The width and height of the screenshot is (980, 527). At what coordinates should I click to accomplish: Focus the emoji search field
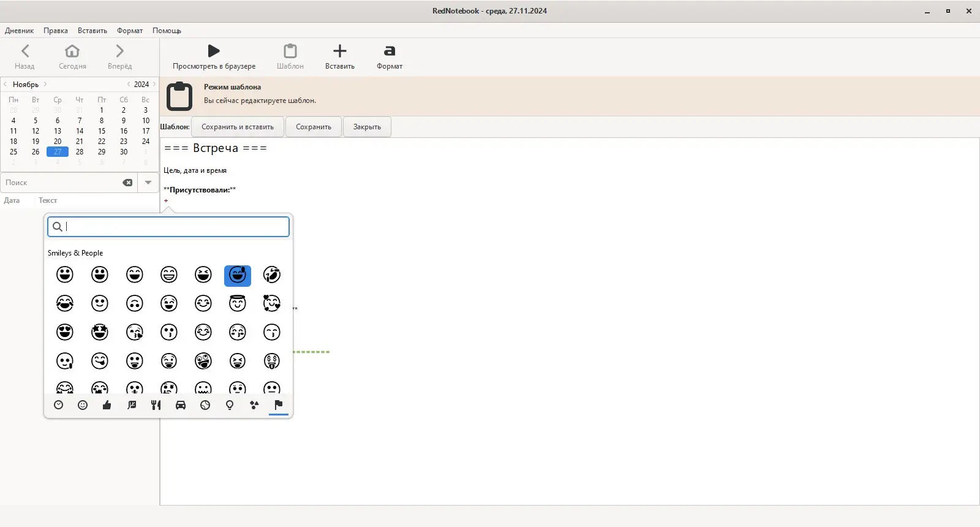pyautogui.click(x=168, y=227)
